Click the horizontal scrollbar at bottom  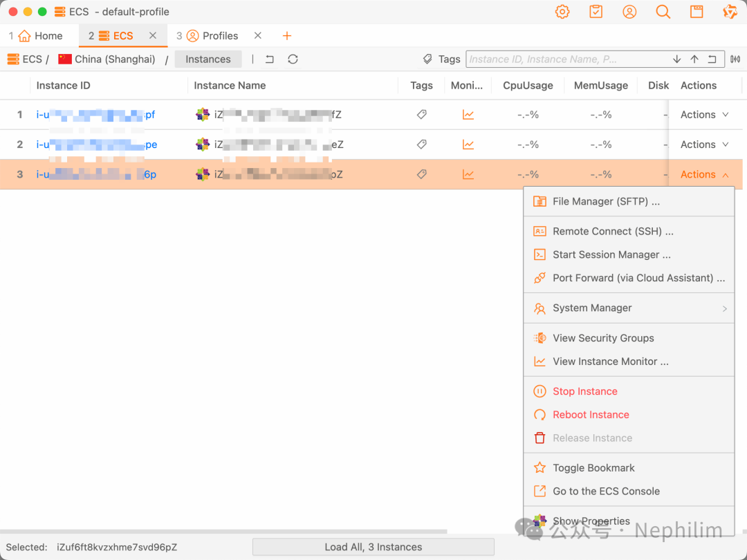click(223, 532)
